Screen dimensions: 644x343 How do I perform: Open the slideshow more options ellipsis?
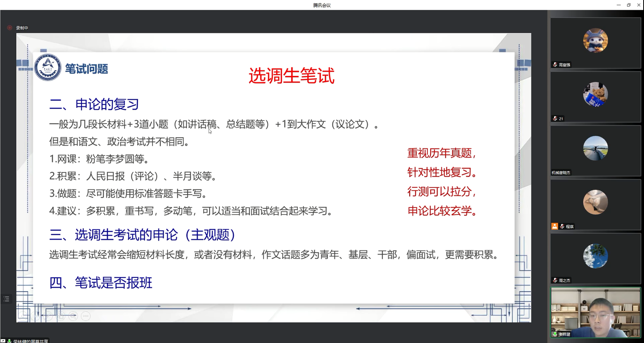(86, 316)
